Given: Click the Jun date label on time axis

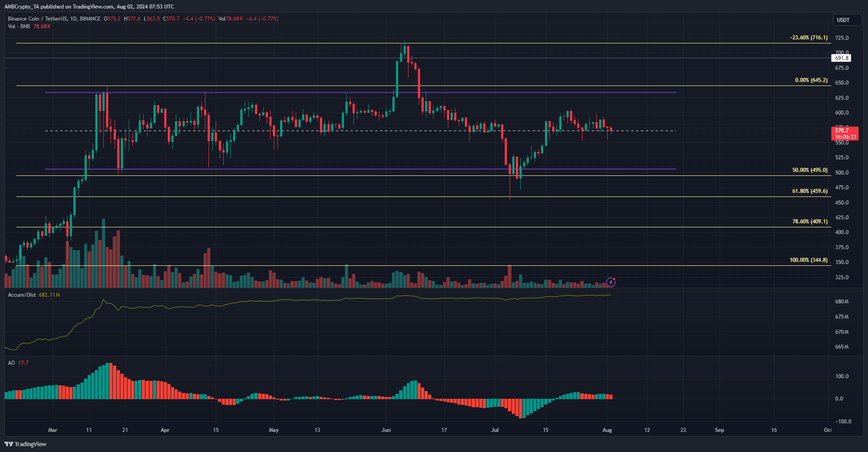Looking at the screenshot, I should pyautogui.click(x=386, y=430).
